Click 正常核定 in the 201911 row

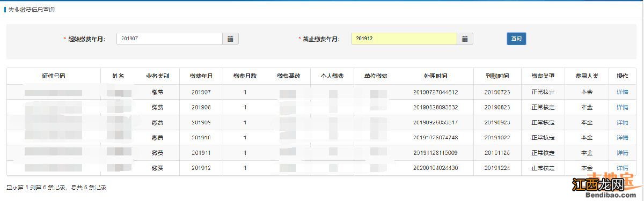[543, 153]
